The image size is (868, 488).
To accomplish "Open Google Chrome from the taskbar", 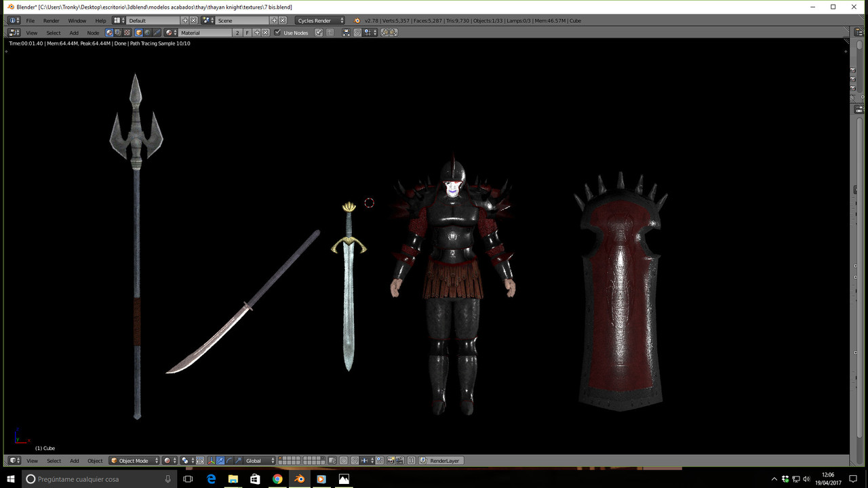I will (277, 479).
